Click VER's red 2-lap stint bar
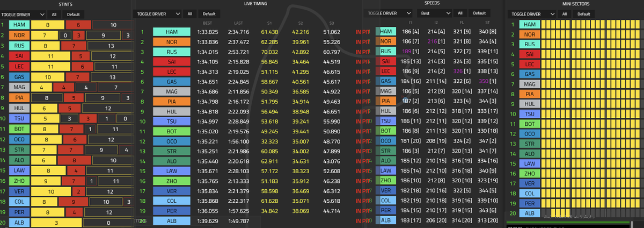This screenshot has width=644, height=228. pyautogui.click(x=79, y=191)
